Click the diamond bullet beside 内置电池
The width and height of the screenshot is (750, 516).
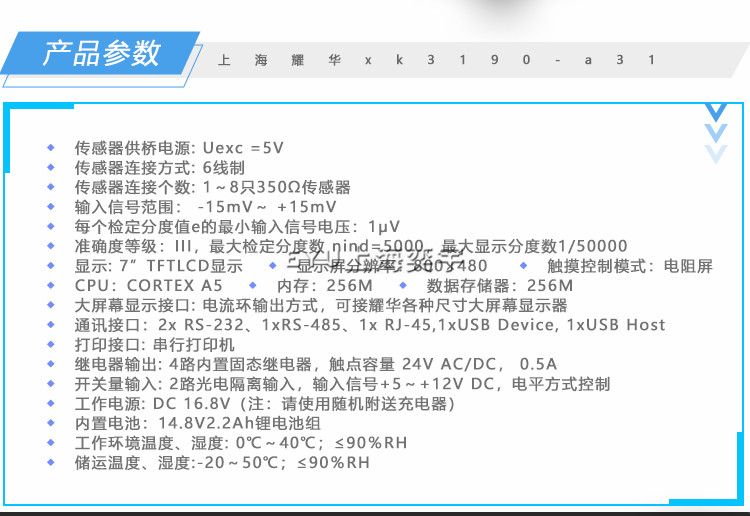(52, 423)
